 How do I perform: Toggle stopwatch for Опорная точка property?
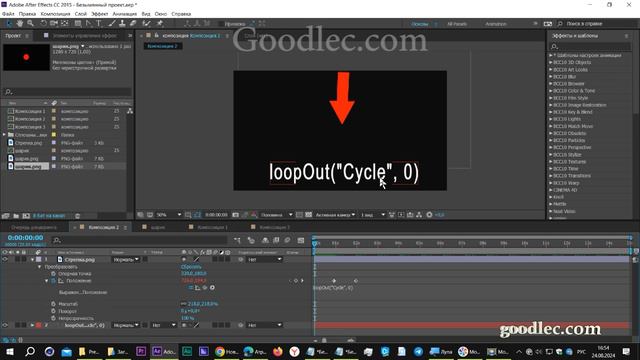point(53,273)
